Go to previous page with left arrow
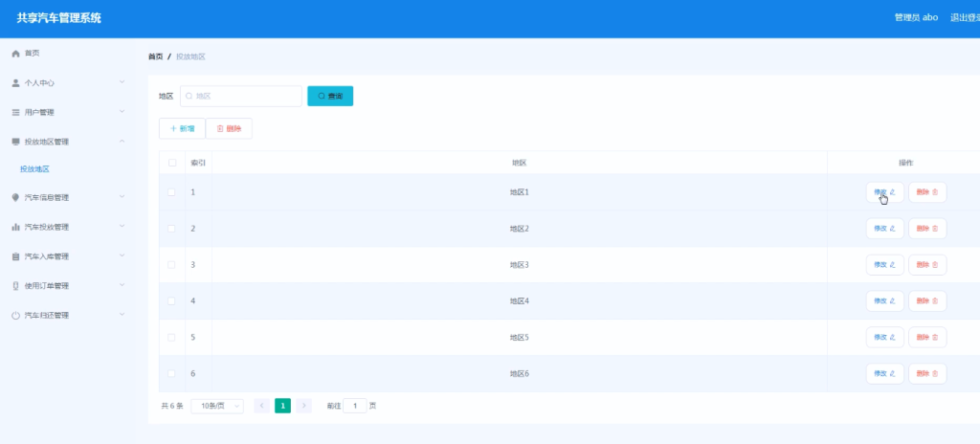This screenshot has width=980, height=444. pos(262,407)
